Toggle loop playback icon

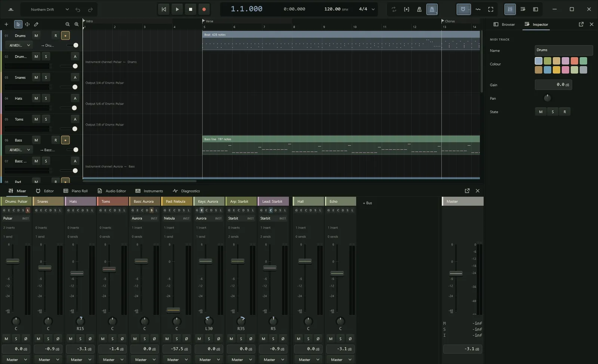click(394, 9)
